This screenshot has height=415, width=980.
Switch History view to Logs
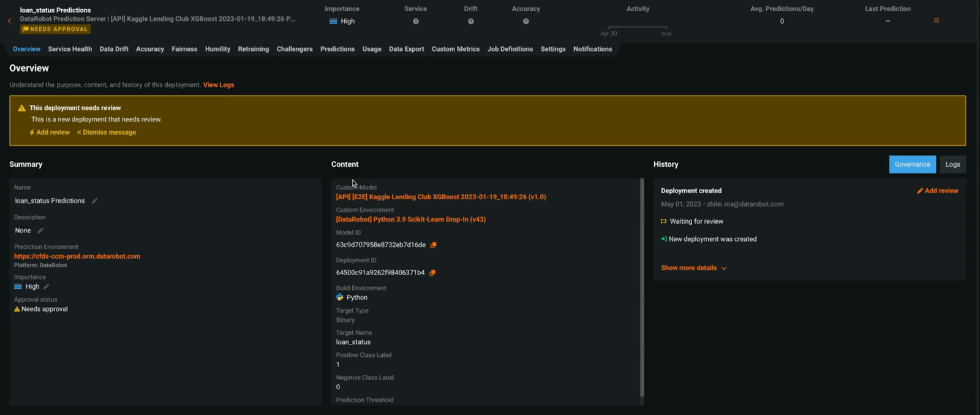point(952,164)
